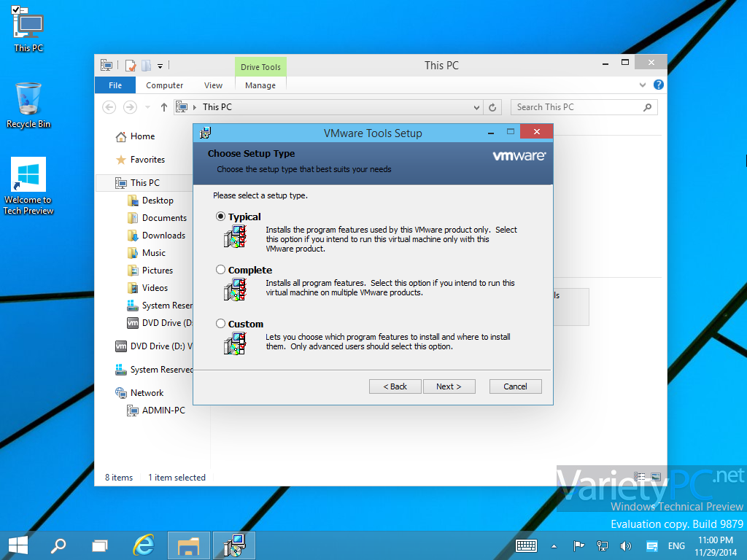Click the Custom setup type icon

pyautogui.click(x=235, y=343)
